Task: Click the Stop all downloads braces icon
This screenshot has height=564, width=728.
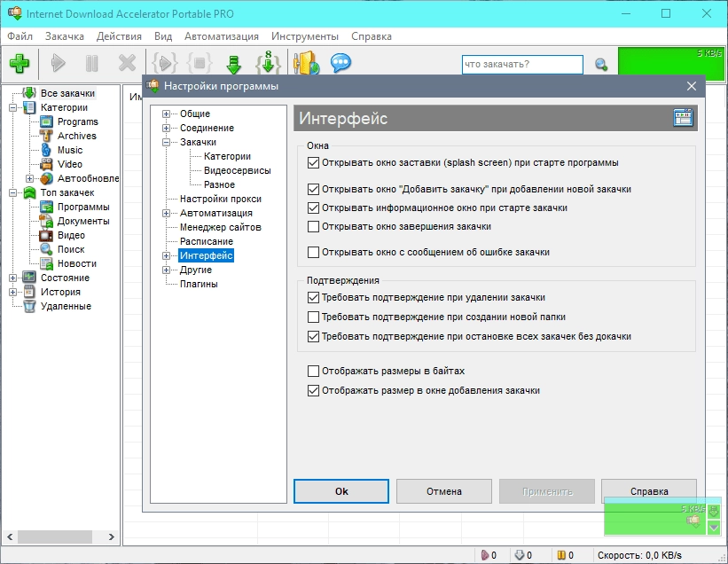Action: pyautogui.click(x=200, y=63)
